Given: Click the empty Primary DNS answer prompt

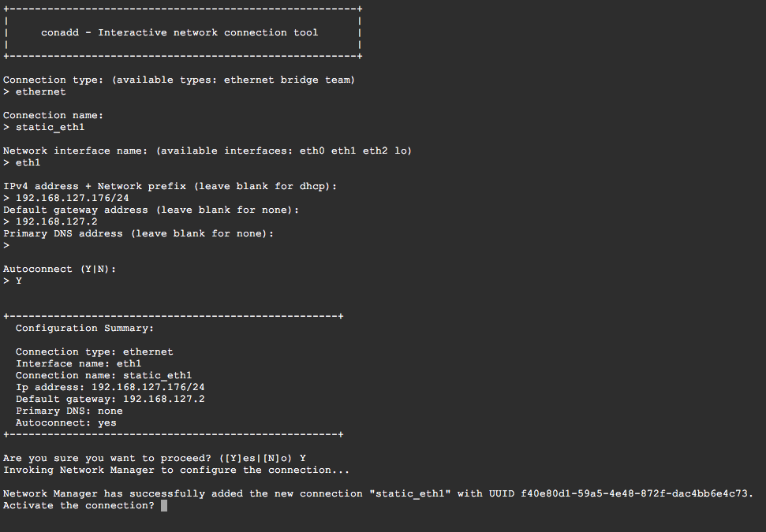Looking at the screenshot, I should pyautogui.click(x=6, y=245).
